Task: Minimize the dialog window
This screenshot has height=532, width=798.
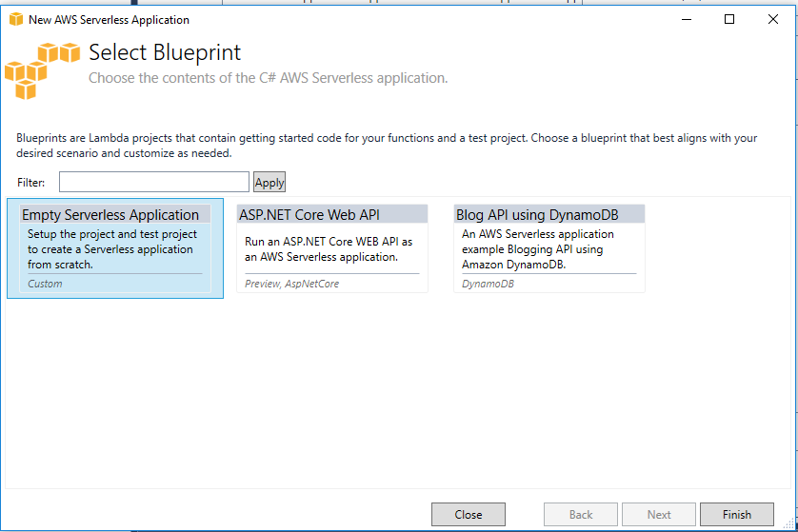Action: (687, 19)
